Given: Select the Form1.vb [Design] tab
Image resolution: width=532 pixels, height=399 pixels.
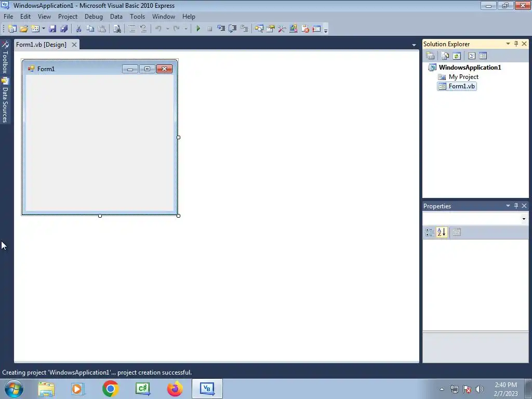Looking at the screenshot, I should click(42, 45).
